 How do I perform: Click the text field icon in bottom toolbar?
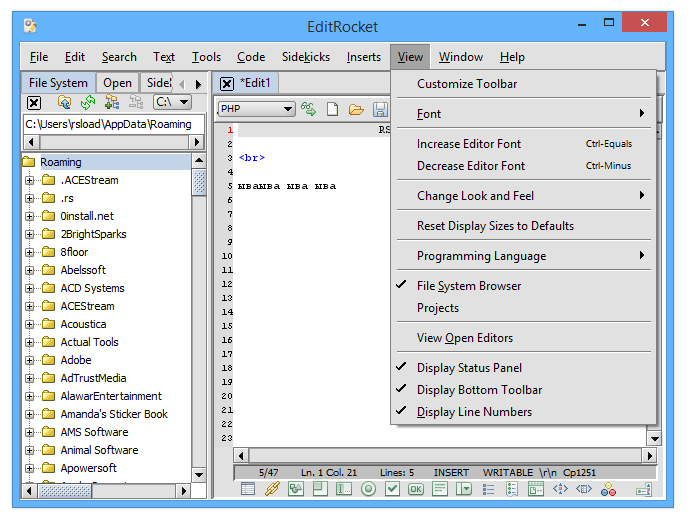pyautogui.click(x=344, y=489)
